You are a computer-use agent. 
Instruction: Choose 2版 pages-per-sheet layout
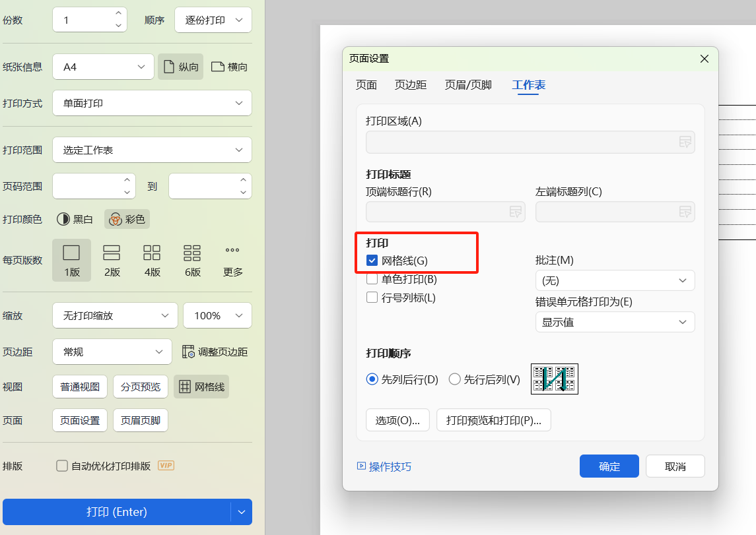111,259
